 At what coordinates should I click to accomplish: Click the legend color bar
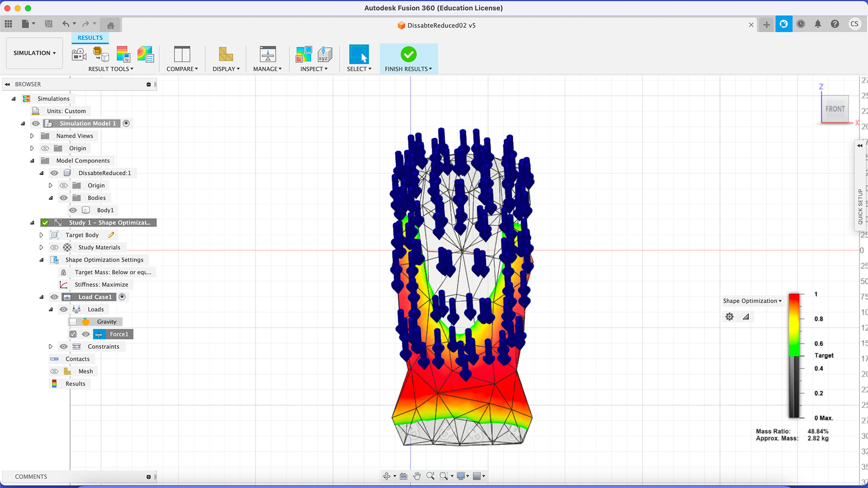(794, 356)
